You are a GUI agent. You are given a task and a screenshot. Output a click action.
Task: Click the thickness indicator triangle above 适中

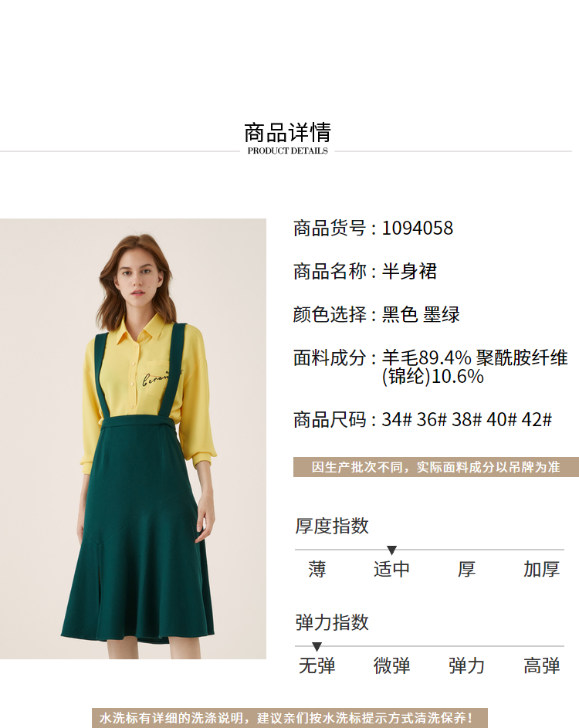(x=391, y=550)
